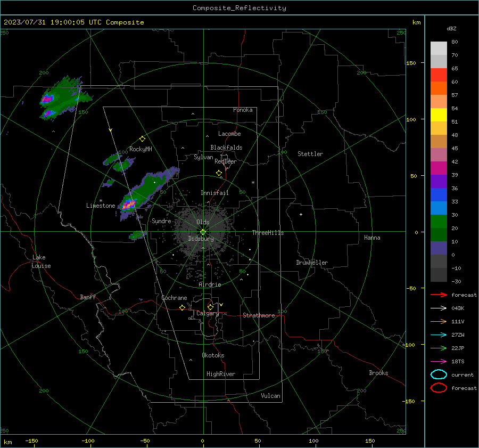The image size is (479, 448).
Task: Select the 80 dBZ light gray swatch
Action: (x=439, y=48)
